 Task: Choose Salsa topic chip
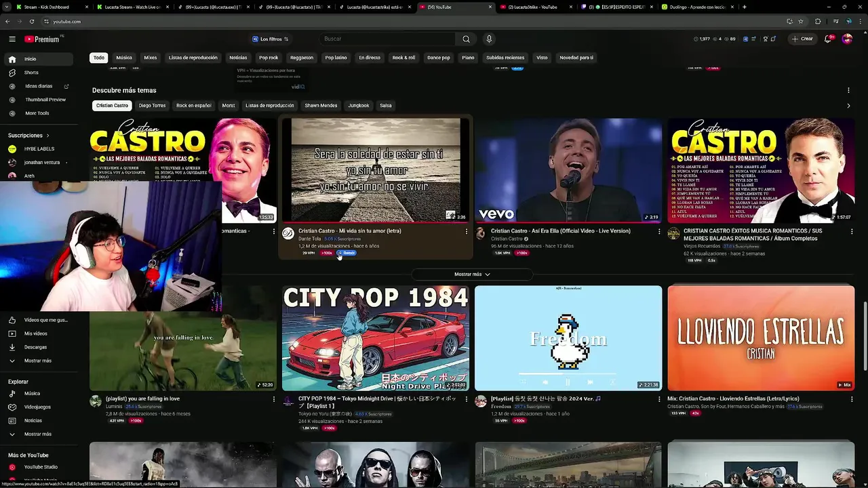(386, 106)
